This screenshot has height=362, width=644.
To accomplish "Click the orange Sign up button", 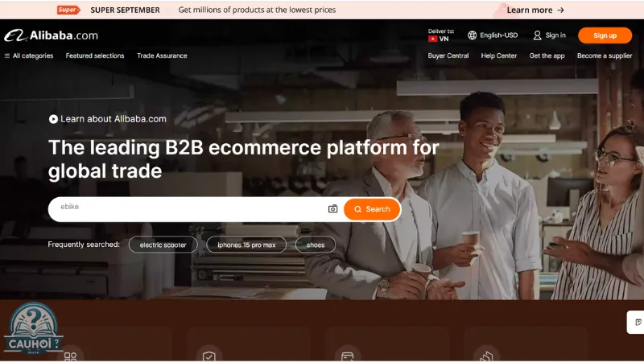I will click(x=605, y=35).
